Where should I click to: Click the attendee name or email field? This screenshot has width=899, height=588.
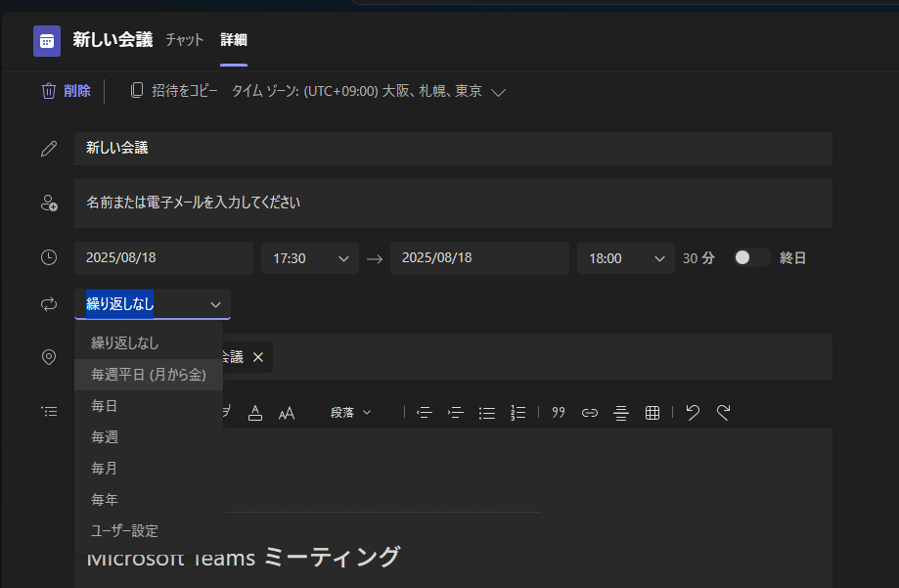click(x=452, y=203)
